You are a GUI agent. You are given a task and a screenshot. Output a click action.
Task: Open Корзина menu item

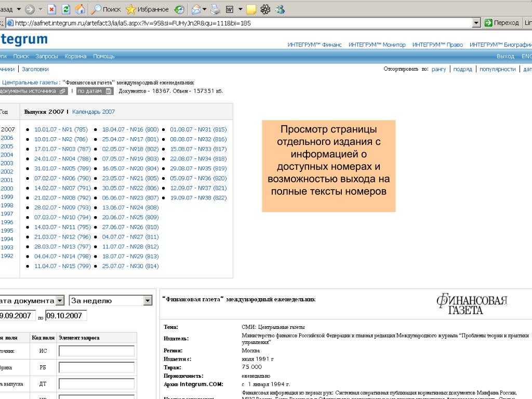click(x=76, y=56)
